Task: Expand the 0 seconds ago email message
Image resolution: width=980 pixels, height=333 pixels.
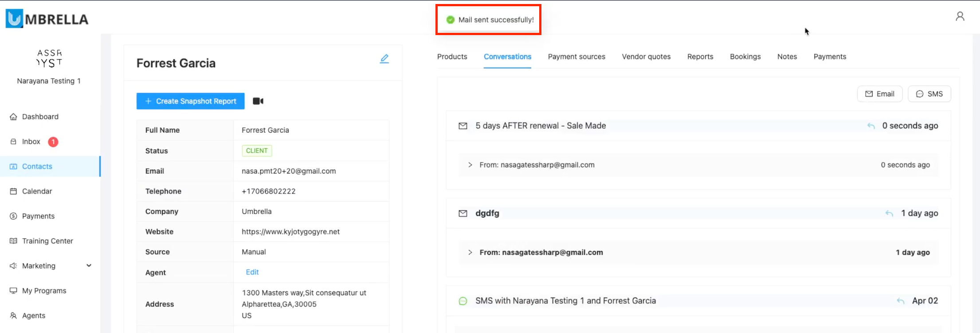Action: pos(470,165)
